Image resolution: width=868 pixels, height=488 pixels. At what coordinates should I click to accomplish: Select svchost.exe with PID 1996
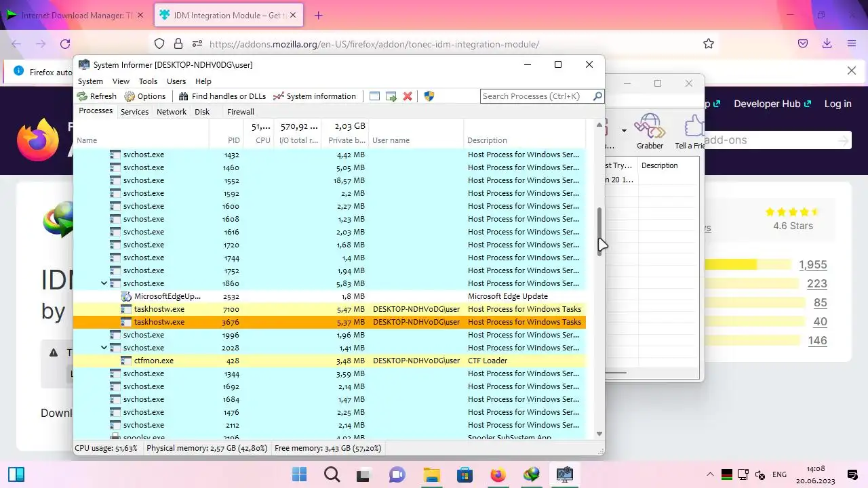coord(330,335)
